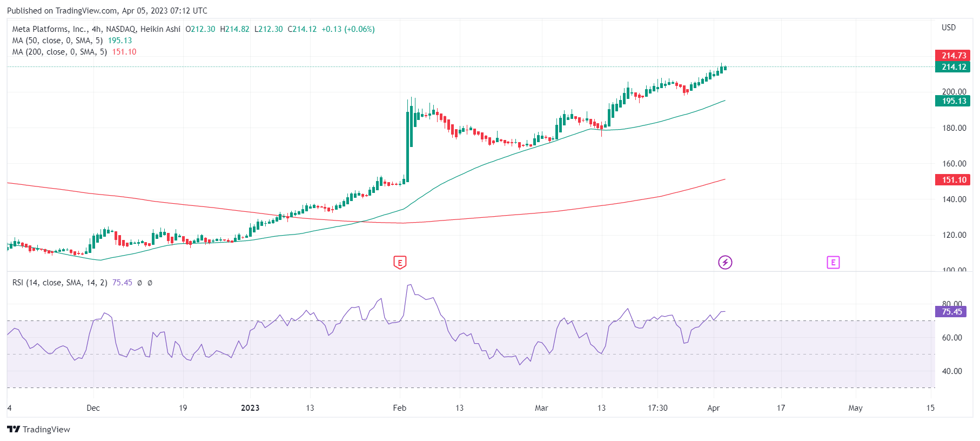Click the red 151.10 MA 200 axis label

[952, 180]
